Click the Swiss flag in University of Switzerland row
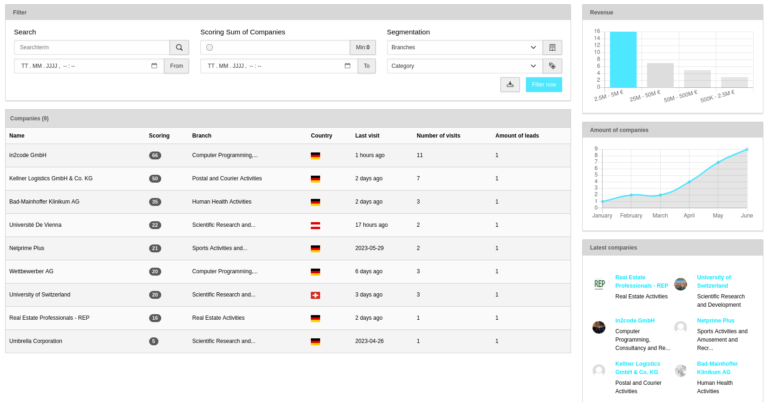Image resolution: width=768 pixels, height=402 pixels. click(315, 295)
